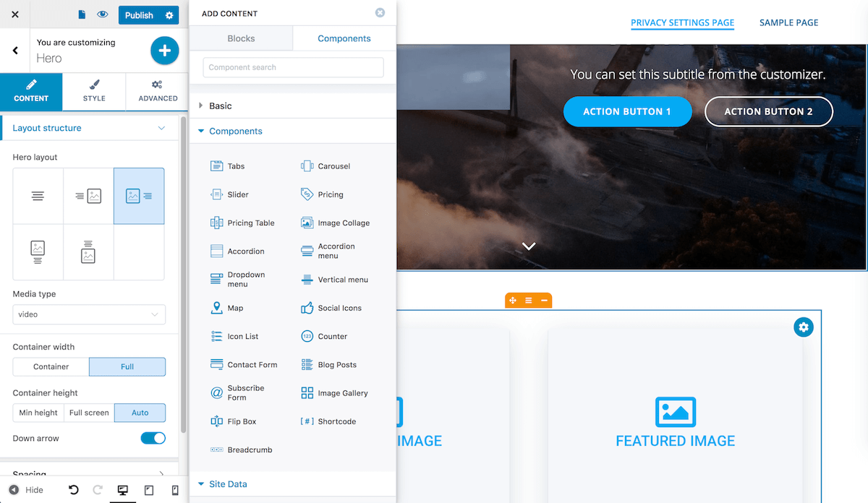Add the Image Gallery component

click(334, 393)
